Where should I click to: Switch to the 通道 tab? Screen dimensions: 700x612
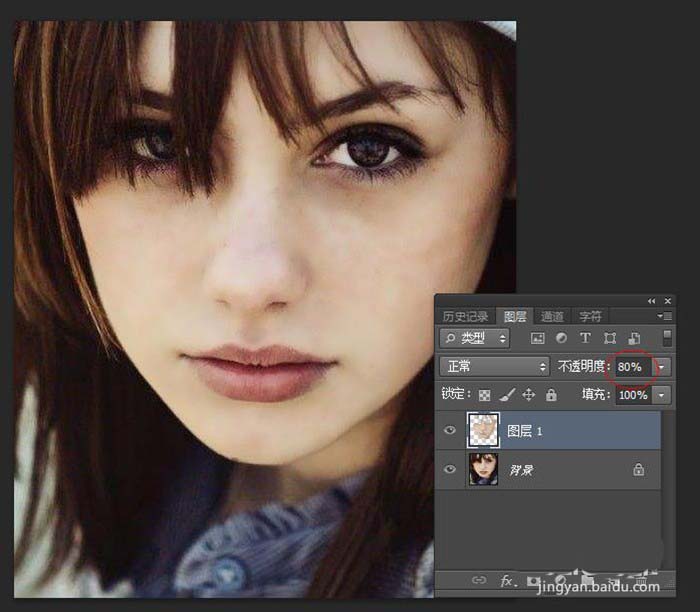(552, 316)
